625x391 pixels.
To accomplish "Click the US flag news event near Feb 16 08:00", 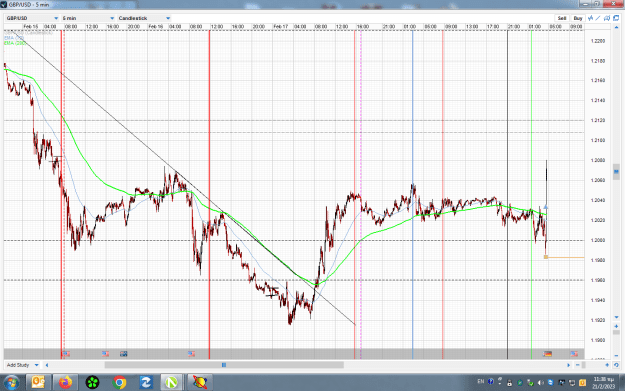I will tap(191, 354).
